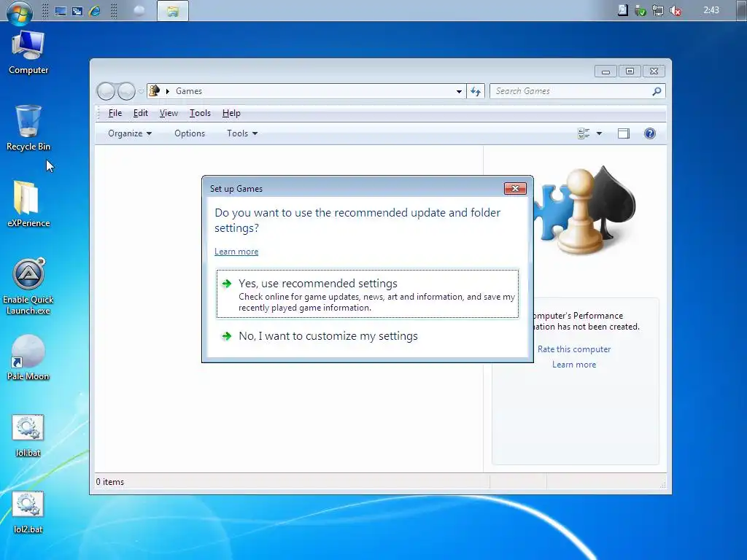Image resolution: width=747 pixels, height=560 pixels.
Task: Select the lol.bat file icon
Action: coord(28,436)
